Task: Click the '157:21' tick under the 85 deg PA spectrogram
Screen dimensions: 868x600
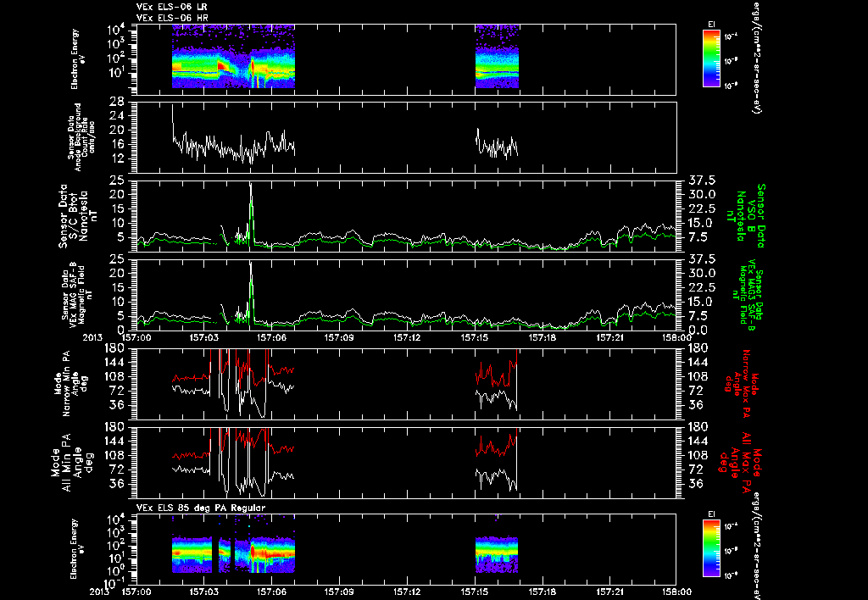Action: 610,592
